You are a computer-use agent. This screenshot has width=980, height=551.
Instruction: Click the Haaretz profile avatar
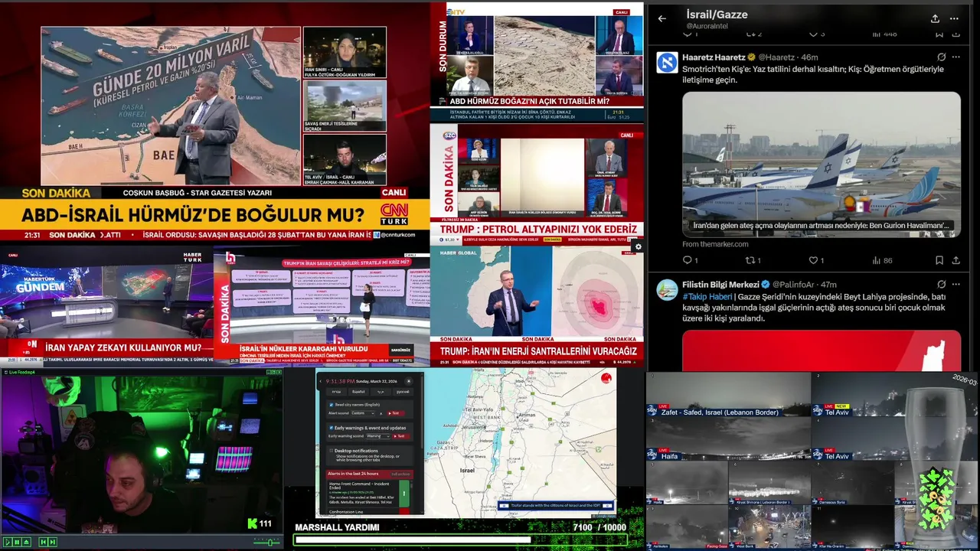[x=667, y=63]
